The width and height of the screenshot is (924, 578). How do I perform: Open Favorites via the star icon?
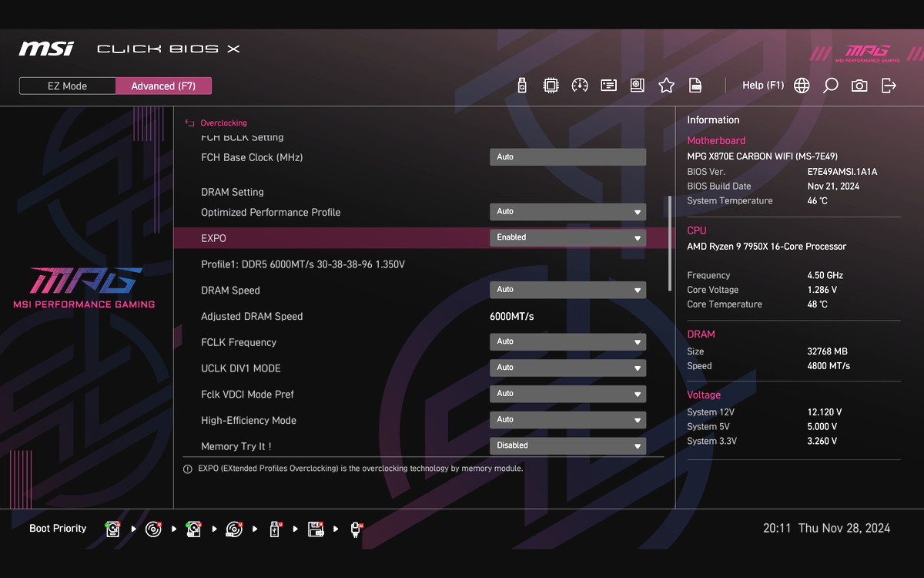(x=666, y=86)
